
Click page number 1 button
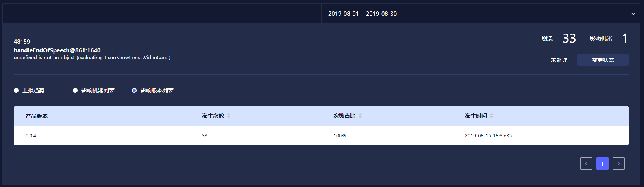tap(602, 164)
